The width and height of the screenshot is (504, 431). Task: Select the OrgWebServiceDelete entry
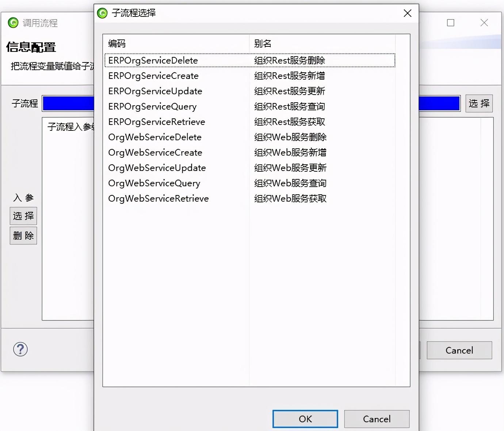pos(154,137)
